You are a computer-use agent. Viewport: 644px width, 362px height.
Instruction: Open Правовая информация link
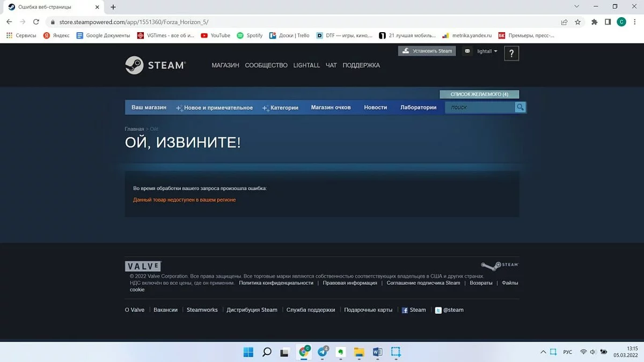click(350, 283)
